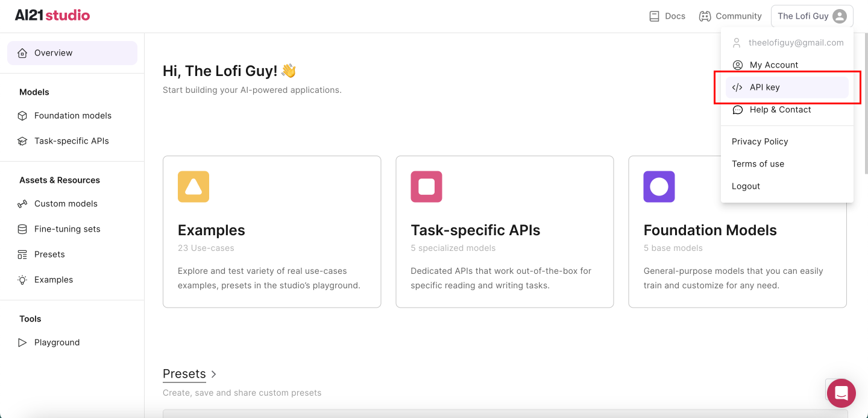Click the Help & Contact chat icon
This screenshot has width=868, height=418.
coord(737,110)
